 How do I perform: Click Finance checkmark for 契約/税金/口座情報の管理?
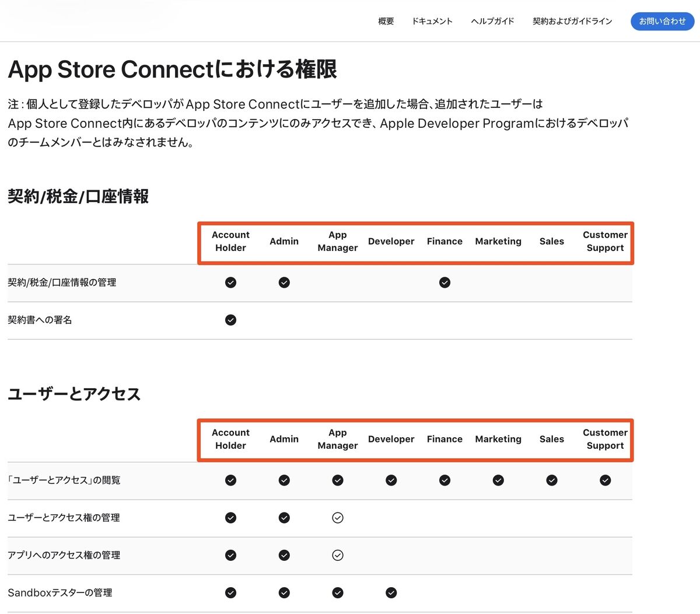coord(444,282)
